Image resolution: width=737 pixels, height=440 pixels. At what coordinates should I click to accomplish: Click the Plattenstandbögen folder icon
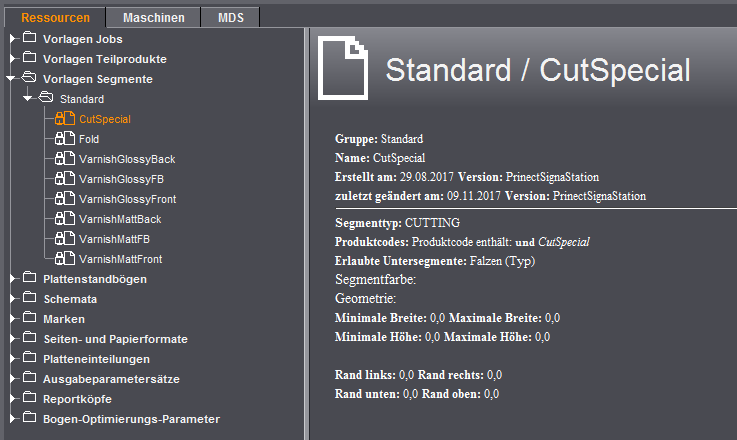pyautogui.click(x=30, y=277)
